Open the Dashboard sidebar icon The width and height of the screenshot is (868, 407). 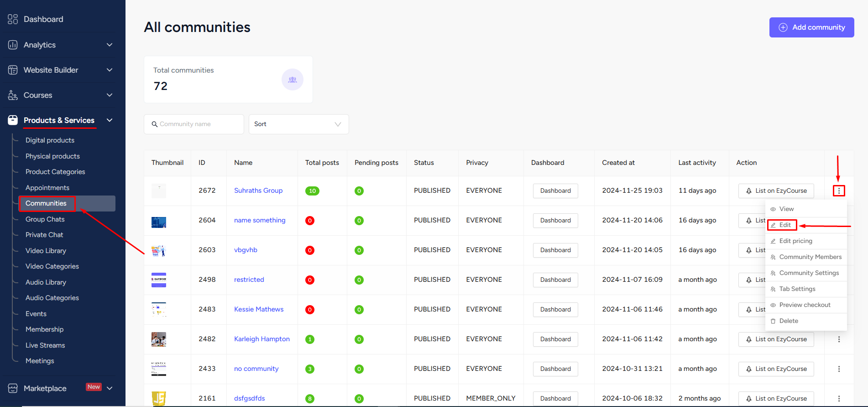click(x=13, y=19)
